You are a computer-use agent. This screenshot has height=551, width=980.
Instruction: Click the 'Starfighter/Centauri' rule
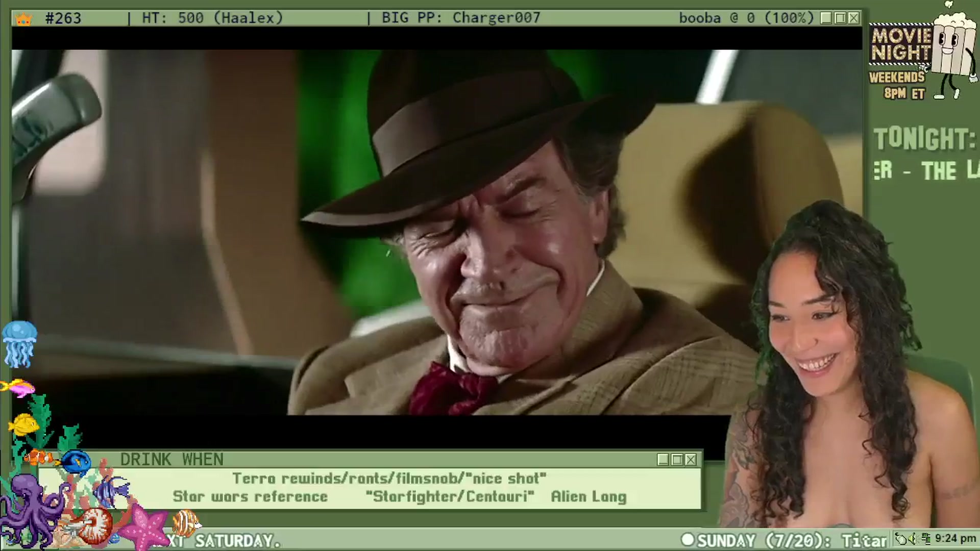[x=450, y=496]
